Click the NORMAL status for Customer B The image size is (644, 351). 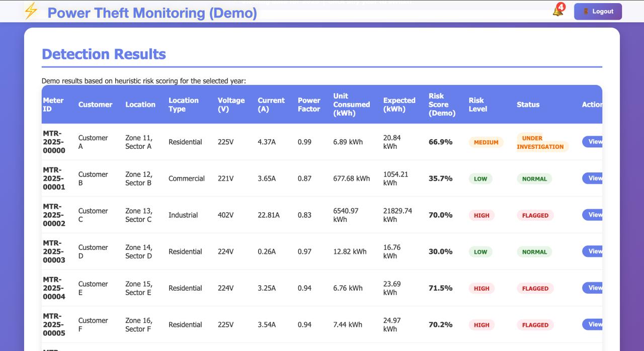pyautogui.click(x=534, y=179)
